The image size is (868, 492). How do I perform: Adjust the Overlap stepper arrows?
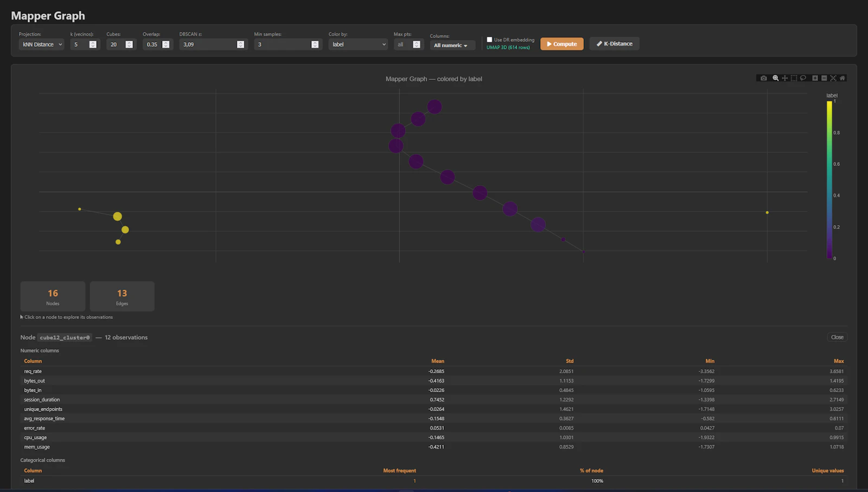[166, 44]
